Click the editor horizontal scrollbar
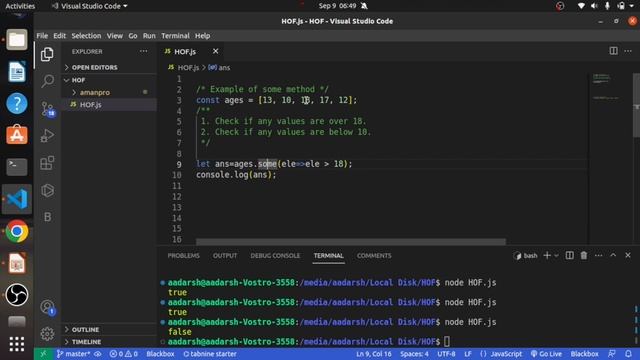This screenshot has width=640, height=360. tap(351, 242)
